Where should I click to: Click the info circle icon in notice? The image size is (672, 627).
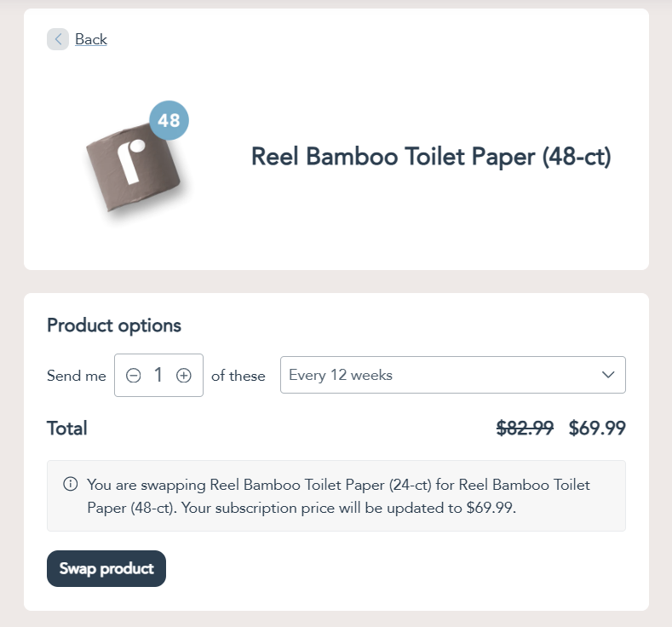71,485
